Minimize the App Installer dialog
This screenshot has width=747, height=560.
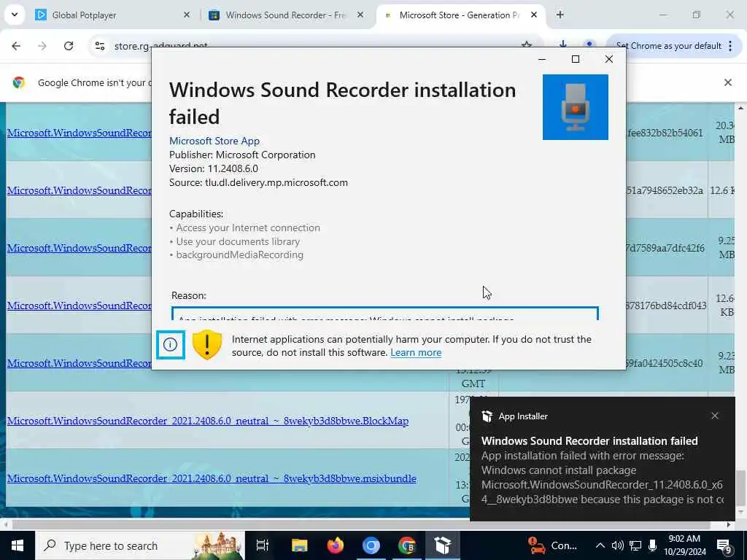pyautogui.click(x=542, y=59)
